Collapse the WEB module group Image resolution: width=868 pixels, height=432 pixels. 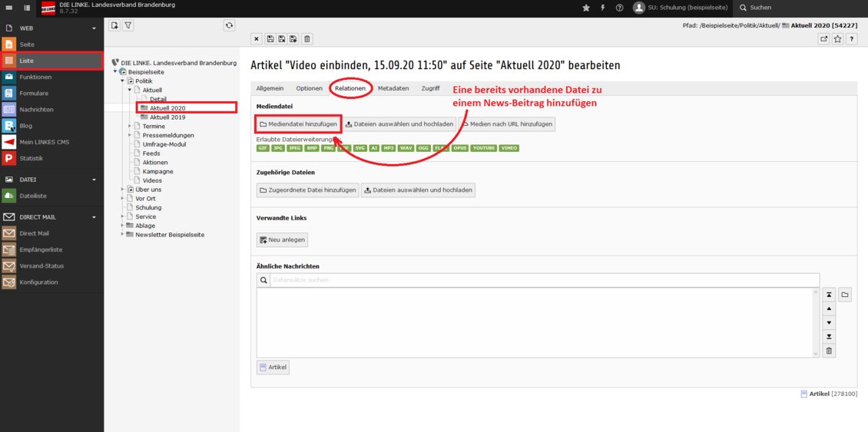click(x=94, y=28)
